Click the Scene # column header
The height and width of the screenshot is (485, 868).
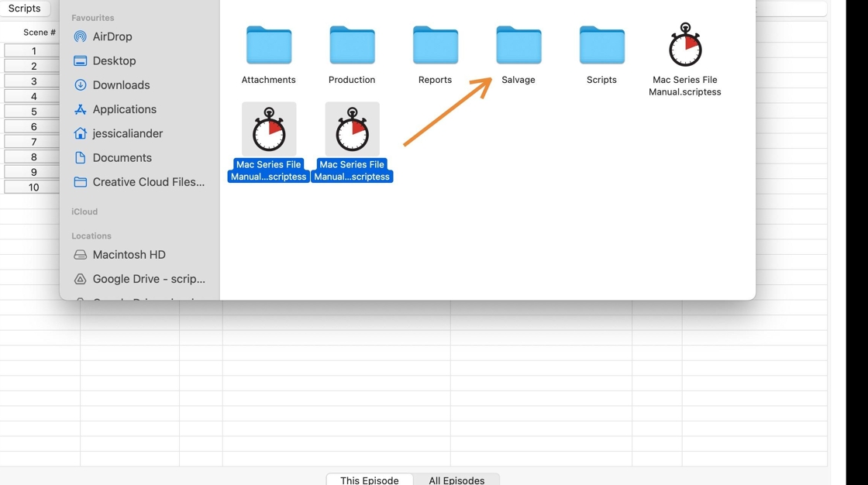tap(40, 32)
